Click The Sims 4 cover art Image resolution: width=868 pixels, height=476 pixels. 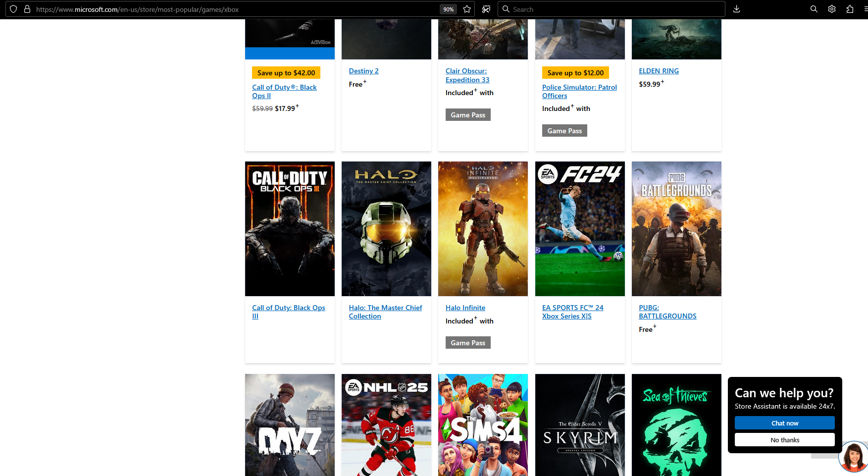483,425
